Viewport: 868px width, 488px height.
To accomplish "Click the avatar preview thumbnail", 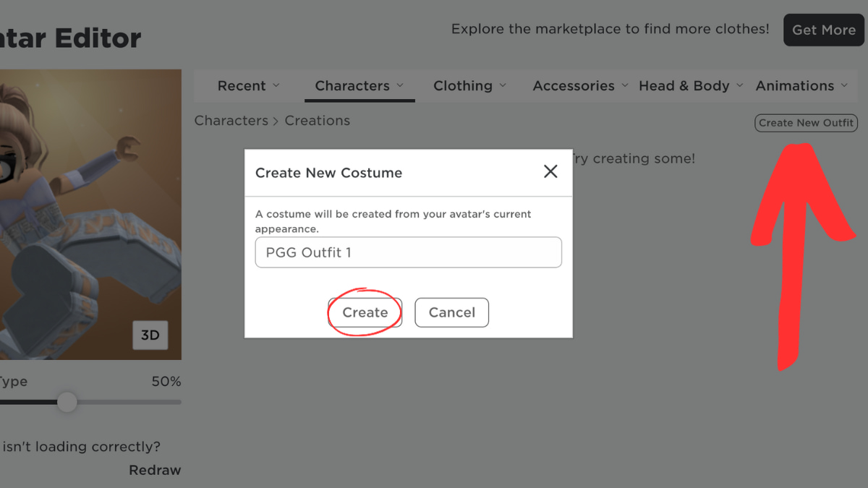I will (x=90, y=214).
